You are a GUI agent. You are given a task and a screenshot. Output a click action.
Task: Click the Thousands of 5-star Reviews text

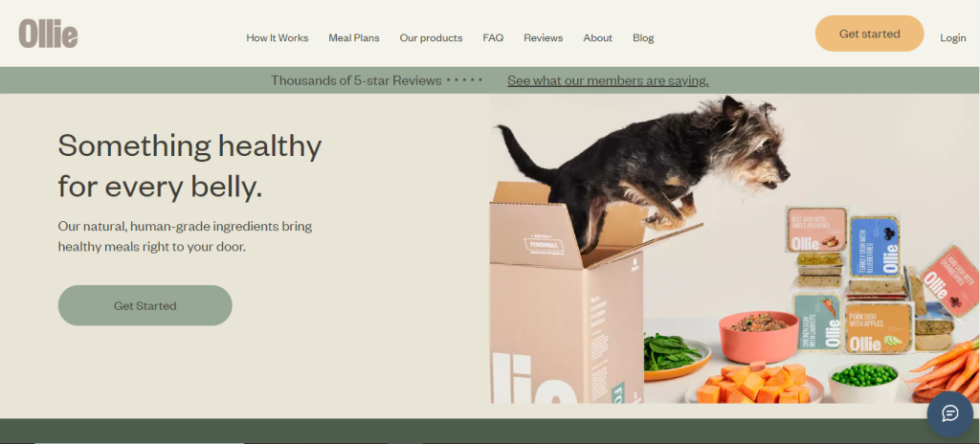coord(356,80)
